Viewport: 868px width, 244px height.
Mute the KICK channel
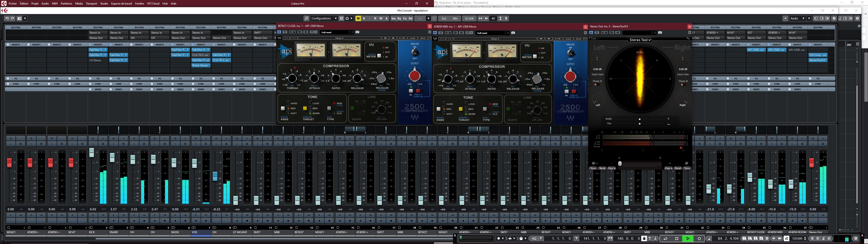93,138
